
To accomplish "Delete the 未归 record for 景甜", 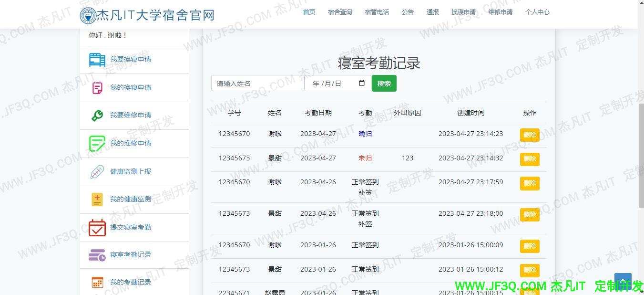I will [530, 159].
